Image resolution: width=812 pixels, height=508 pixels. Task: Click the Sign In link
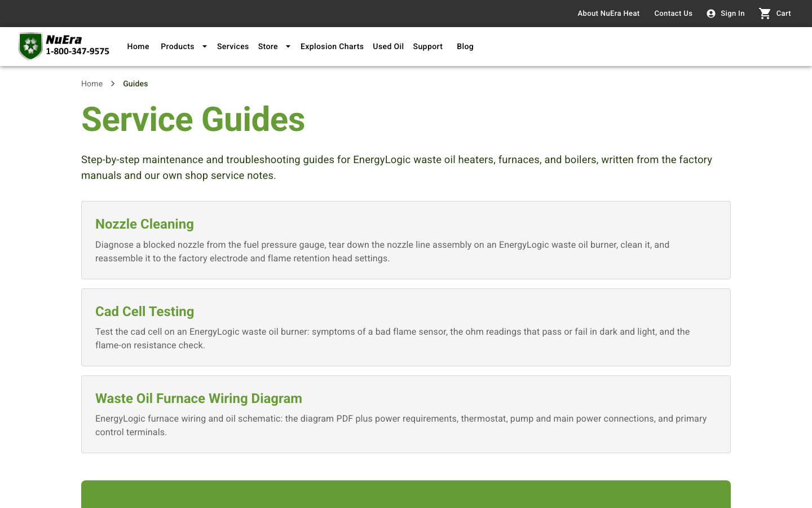click(732, 14)
